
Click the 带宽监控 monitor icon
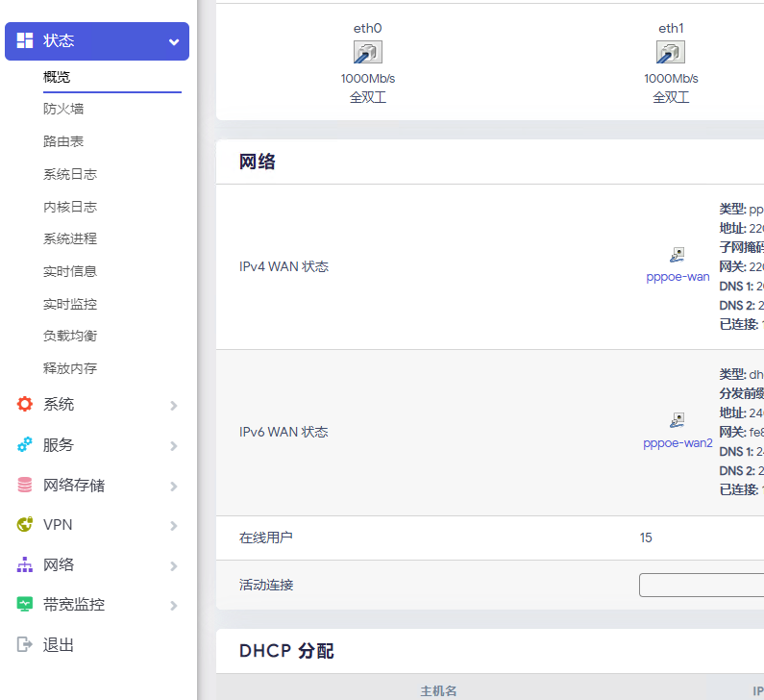click(24, 605)
